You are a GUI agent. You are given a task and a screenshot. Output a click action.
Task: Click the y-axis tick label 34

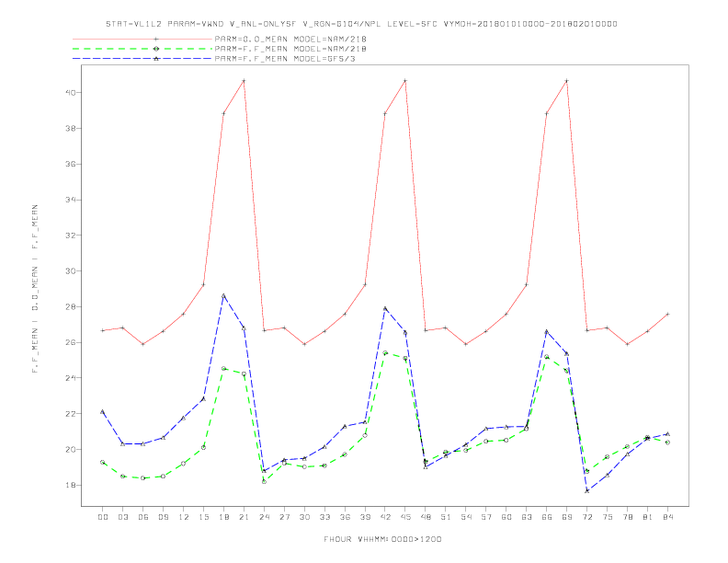tap(71, 200)
